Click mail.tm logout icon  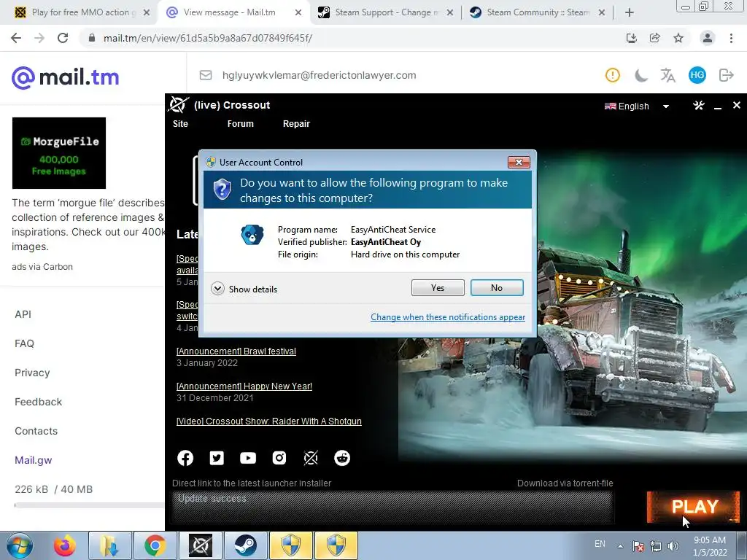pyautogui.click(x=726, y=75)
